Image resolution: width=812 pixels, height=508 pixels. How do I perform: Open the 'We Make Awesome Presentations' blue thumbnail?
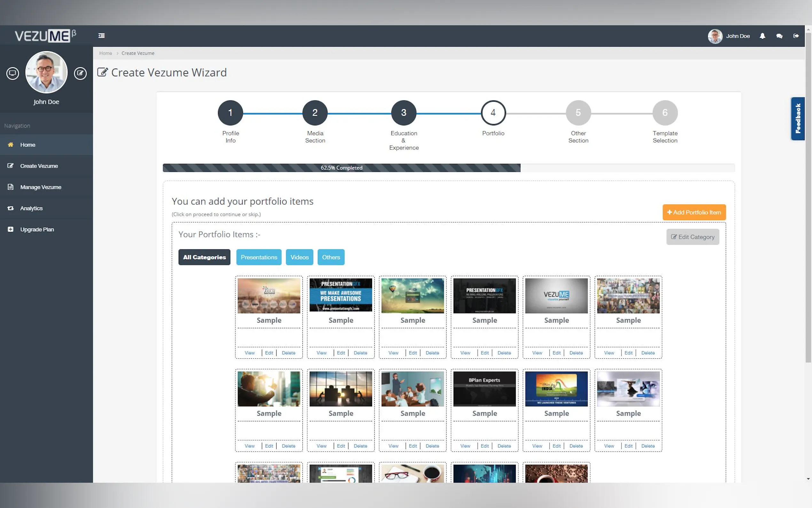coord(341,295)
